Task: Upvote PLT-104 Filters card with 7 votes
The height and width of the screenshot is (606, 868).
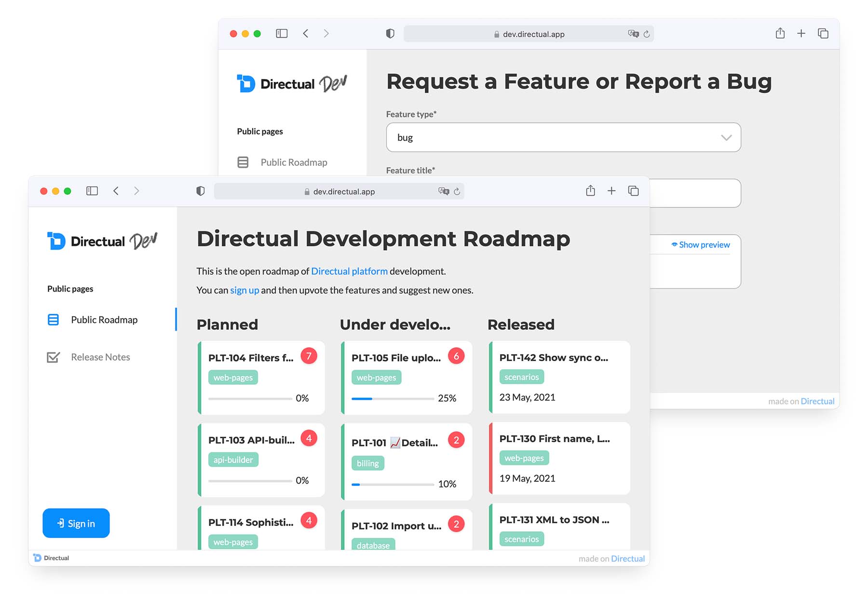Action: coord(309,356)
